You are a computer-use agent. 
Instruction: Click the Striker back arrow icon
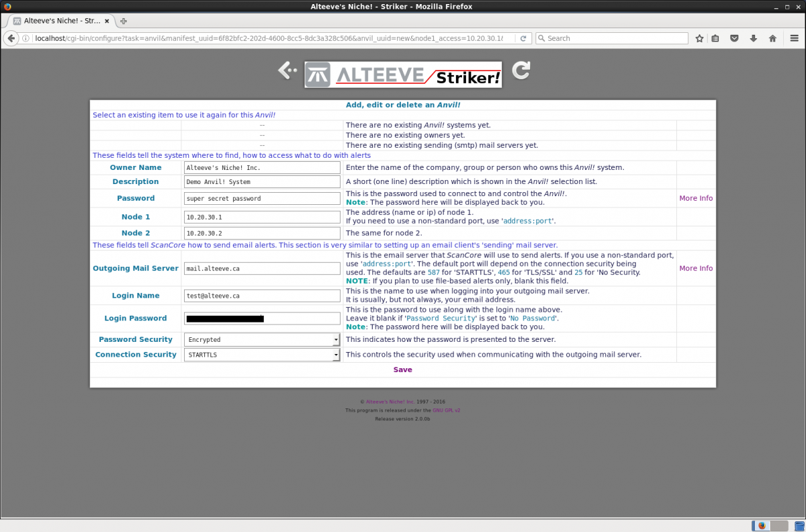coord(287,71)
